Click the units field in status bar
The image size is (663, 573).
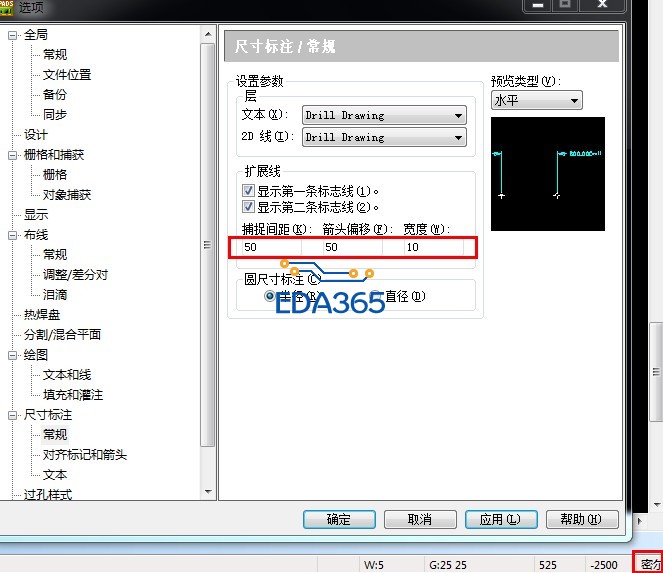pyautogui.click(x=648, y=563)
